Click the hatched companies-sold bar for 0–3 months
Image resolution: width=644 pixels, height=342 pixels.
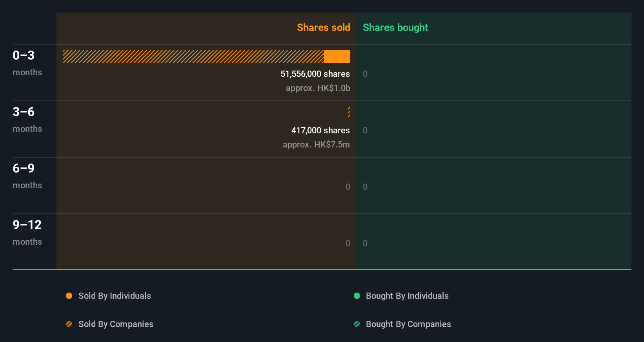click(x=193, y=56)
